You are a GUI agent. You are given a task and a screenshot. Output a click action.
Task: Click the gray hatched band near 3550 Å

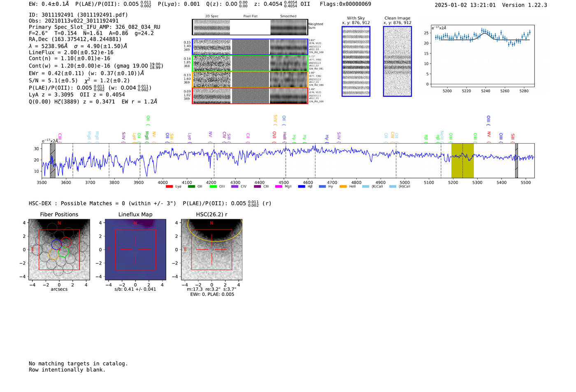click(53, 161)
